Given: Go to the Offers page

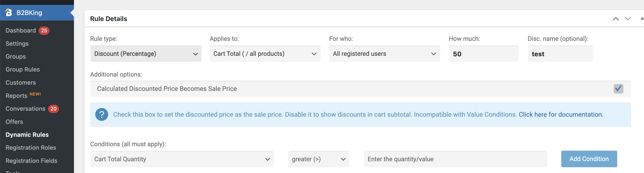Looking at the screenshot, I should tap(14, 122).
